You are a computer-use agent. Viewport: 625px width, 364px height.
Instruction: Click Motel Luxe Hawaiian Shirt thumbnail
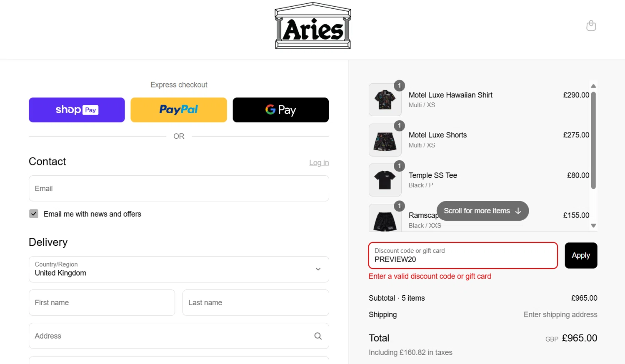[385, 100]
